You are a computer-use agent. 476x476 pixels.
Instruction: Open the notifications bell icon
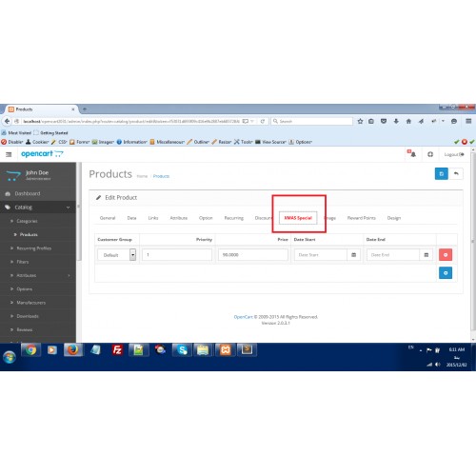412,154
